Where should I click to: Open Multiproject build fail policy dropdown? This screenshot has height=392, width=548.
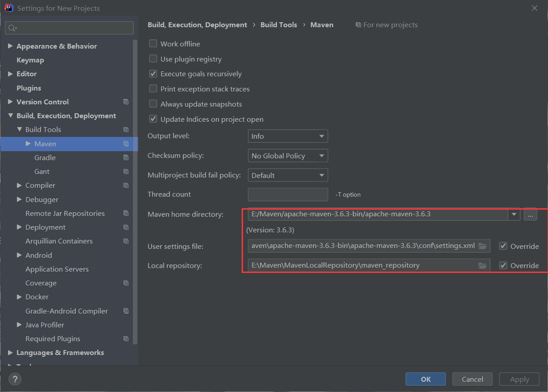pos(288,175)
